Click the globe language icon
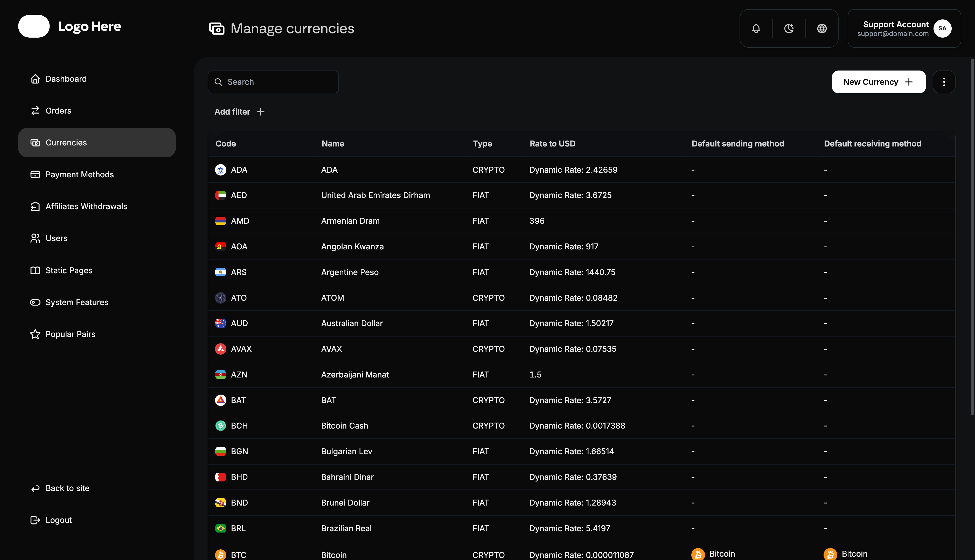 point(821,28)
